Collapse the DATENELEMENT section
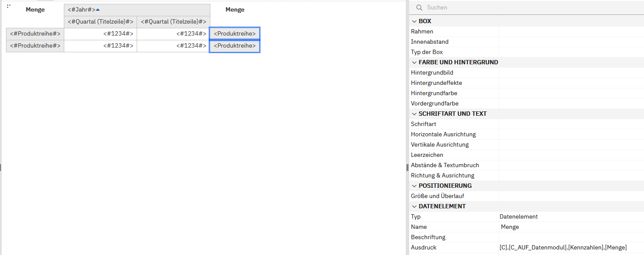The width and height of the screenshot is (644, 255). pos(414,207)
